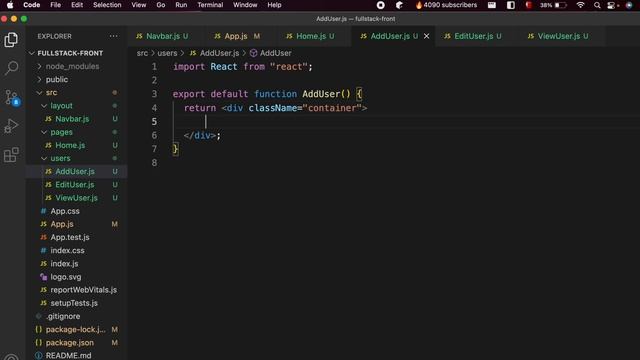640x360 pixels.
Task: Open the Go menu
Action: tap(161, 5)
